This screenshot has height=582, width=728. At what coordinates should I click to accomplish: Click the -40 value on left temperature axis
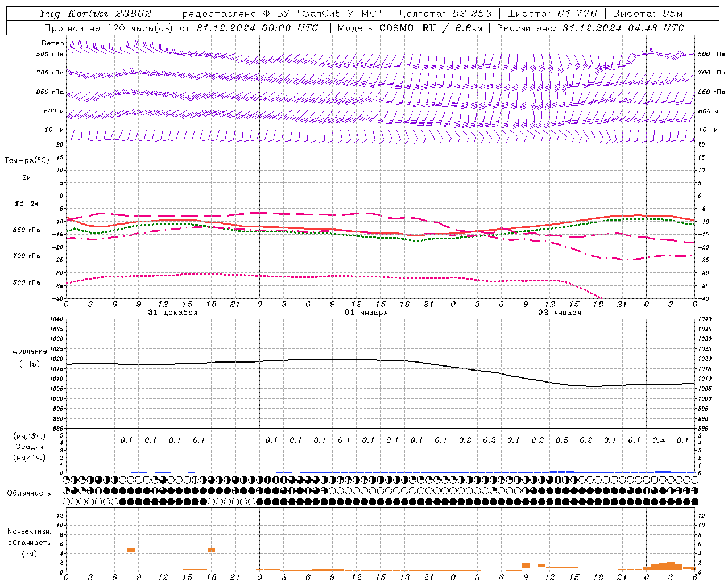click(x=58, y=299)
